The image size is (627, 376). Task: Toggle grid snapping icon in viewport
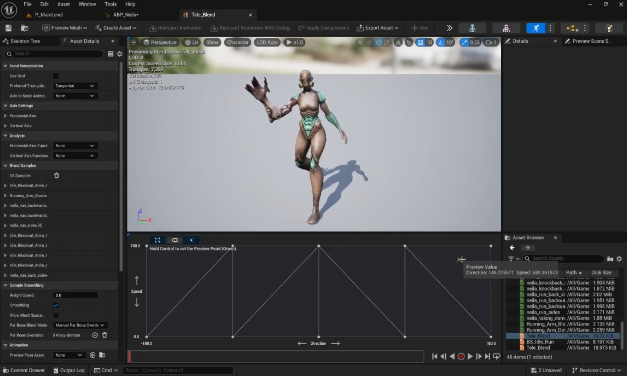coord(420,42)
